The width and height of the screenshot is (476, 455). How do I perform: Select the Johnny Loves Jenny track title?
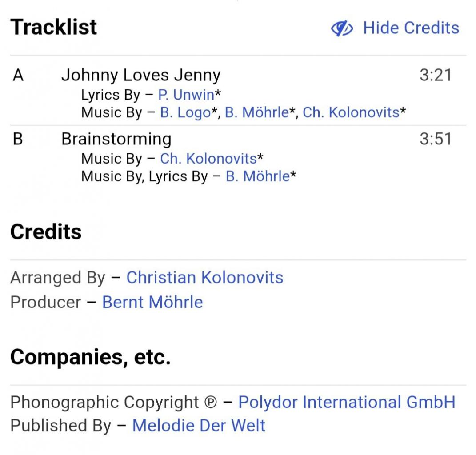coord(140,75)
